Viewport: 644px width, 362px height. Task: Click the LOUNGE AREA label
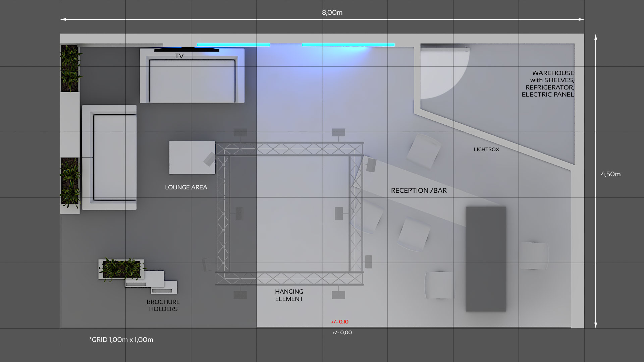click(186, 187)
